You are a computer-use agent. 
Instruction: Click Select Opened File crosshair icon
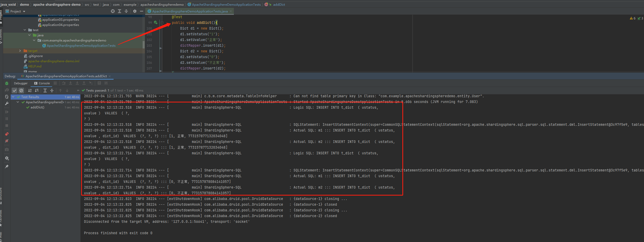click(113, 11)
